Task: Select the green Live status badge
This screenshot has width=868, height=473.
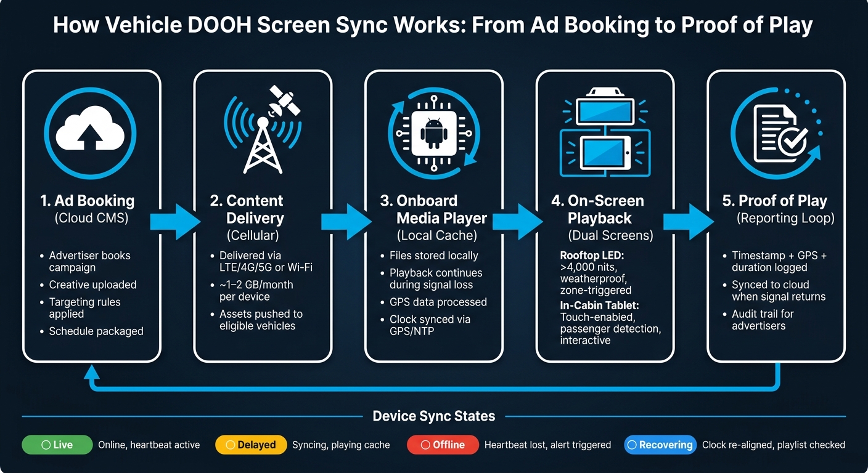Action: coord(57,445)
